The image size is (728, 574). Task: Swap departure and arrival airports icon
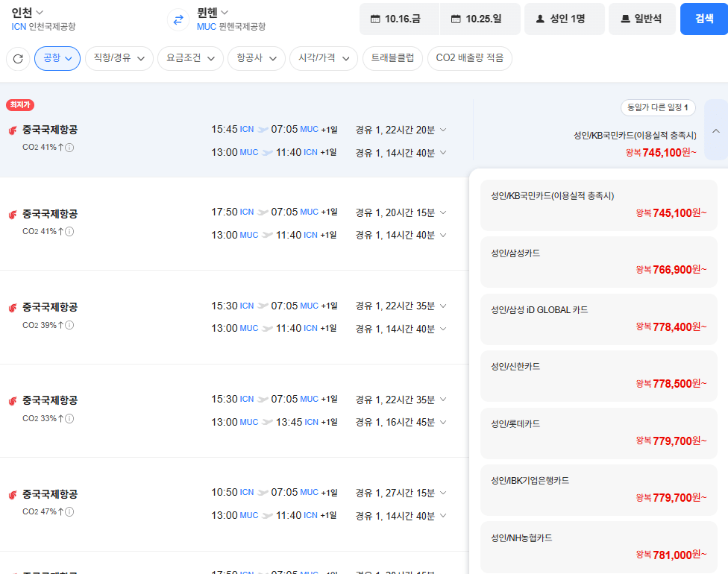(178, 20)
